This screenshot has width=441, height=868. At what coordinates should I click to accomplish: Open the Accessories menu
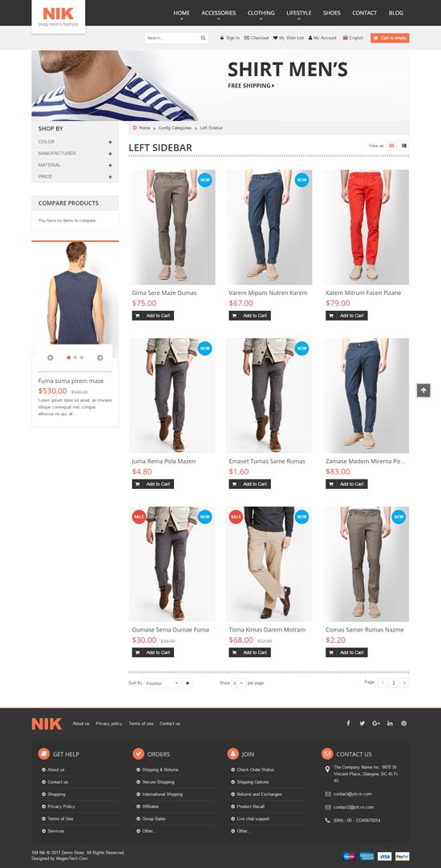click(218, 13)
